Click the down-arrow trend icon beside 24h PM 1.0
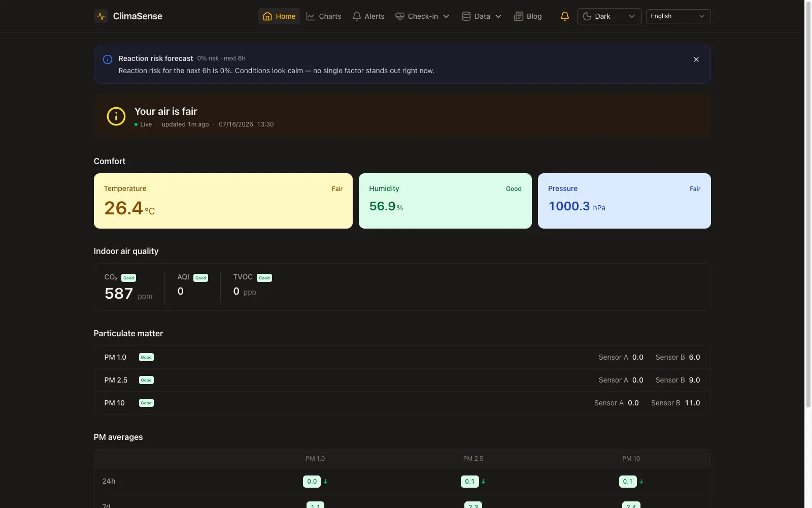 (326, 482)
